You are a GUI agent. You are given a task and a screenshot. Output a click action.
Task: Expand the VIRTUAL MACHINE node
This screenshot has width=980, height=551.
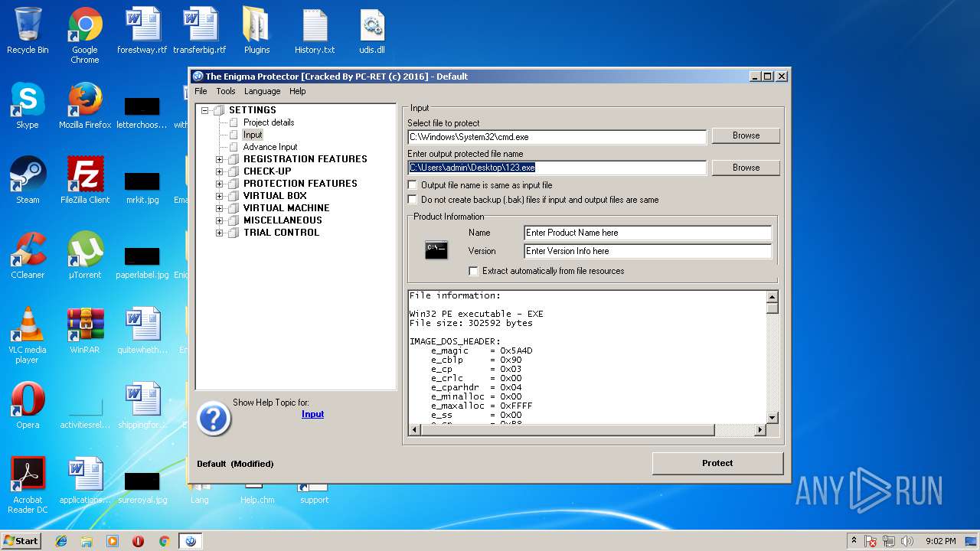point(219,208)
